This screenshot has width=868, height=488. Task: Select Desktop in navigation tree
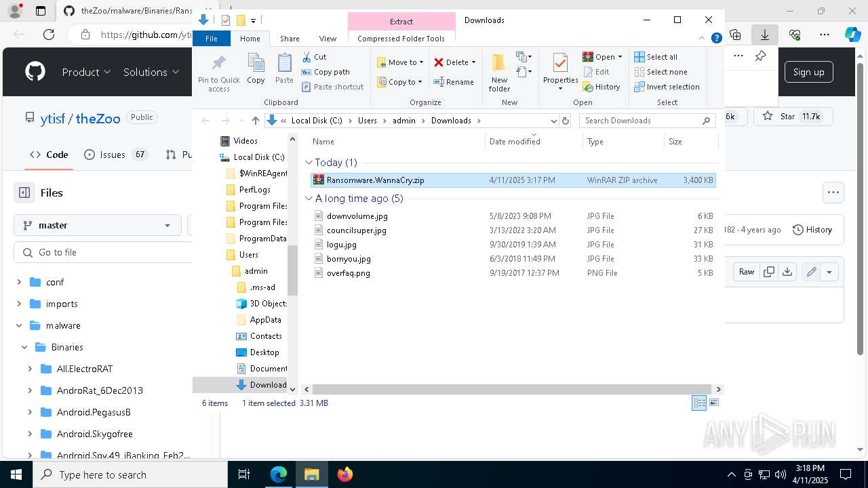[264, 352]
